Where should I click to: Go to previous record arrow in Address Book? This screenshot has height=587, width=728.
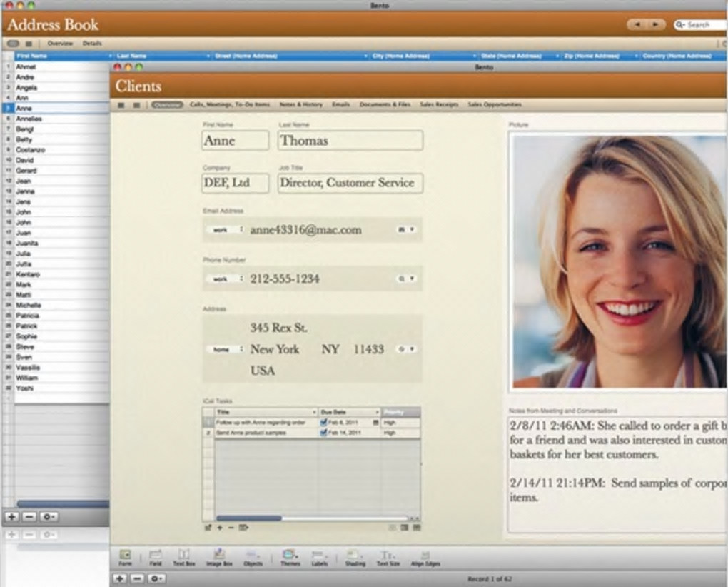(x=637, y=24)
